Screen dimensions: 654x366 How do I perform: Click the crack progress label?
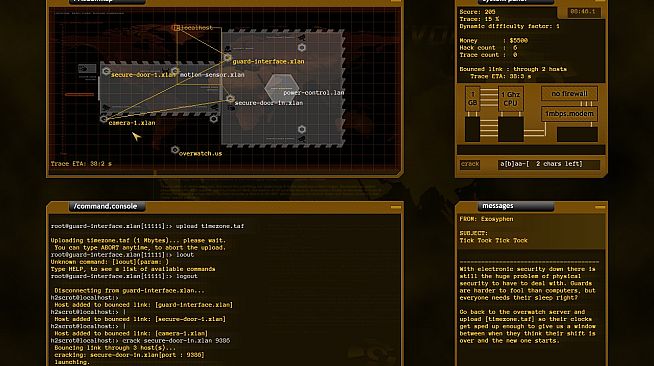(470, 164)
